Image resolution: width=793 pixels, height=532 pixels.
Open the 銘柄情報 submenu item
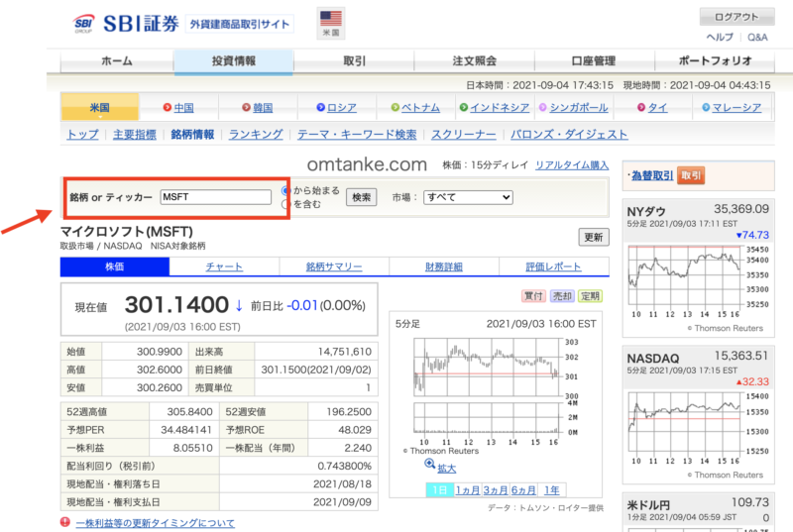click(192, 135)
